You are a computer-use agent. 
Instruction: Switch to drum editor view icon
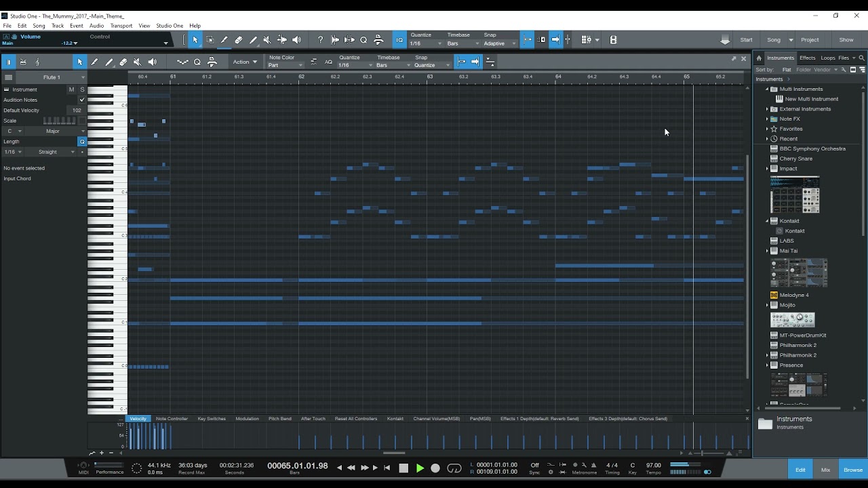click(x=23, y=62)
